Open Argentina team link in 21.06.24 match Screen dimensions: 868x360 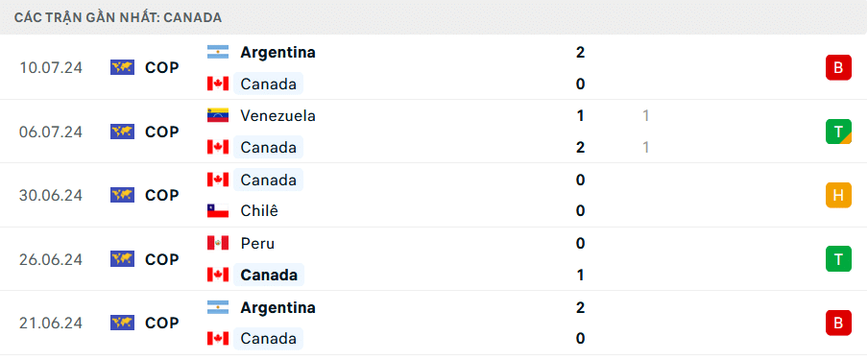click(277, 307)
